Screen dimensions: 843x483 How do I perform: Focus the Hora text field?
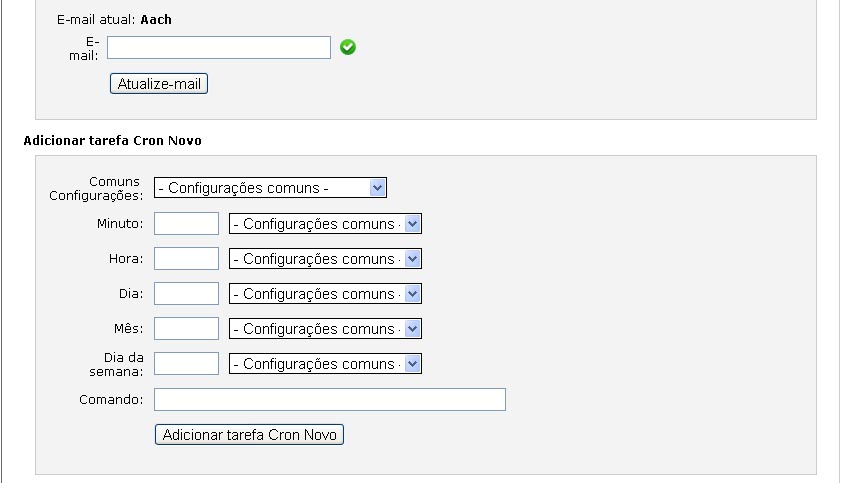pos(186,259)
